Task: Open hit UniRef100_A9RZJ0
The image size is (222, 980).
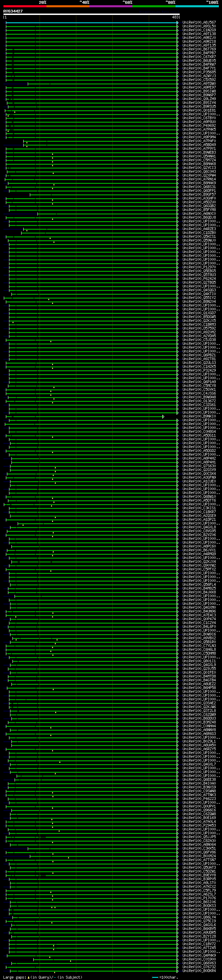Action: click(199, 38)
